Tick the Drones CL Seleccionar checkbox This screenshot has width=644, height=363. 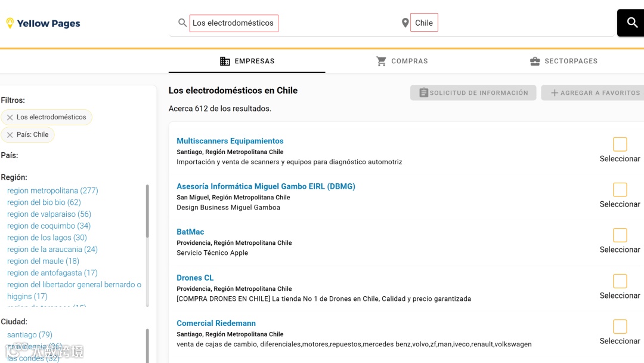[x=620, y=281]
